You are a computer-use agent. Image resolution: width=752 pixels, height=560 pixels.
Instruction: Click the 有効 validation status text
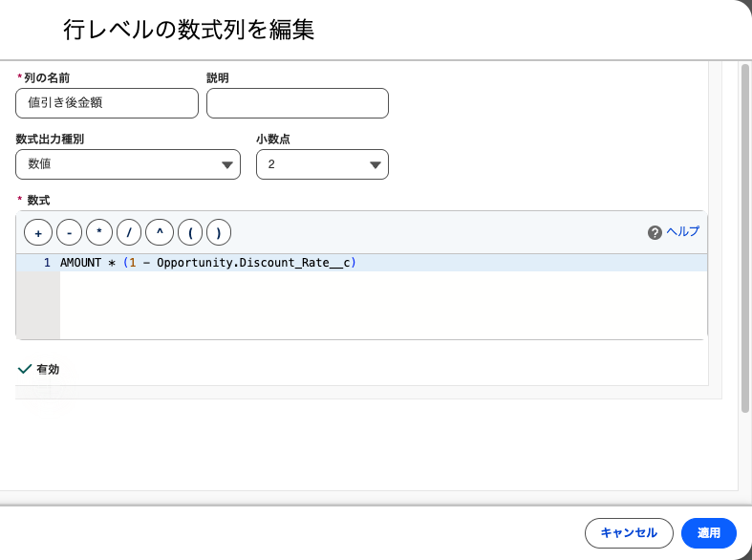(48, 369)
